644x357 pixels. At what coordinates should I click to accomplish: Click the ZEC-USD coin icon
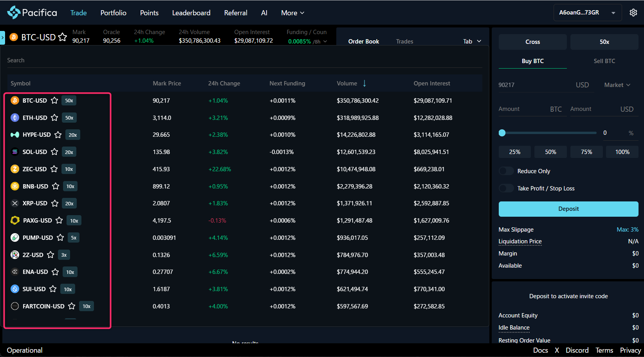pyautogui.click(x=15, y=169)
